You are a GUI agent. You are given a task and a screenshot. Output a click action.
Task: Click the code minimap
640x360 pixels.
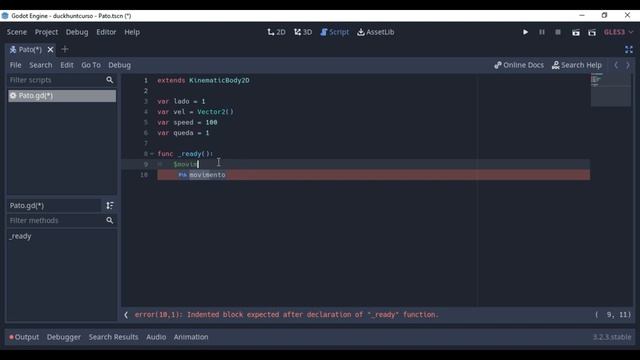click(x=611, y=90)
